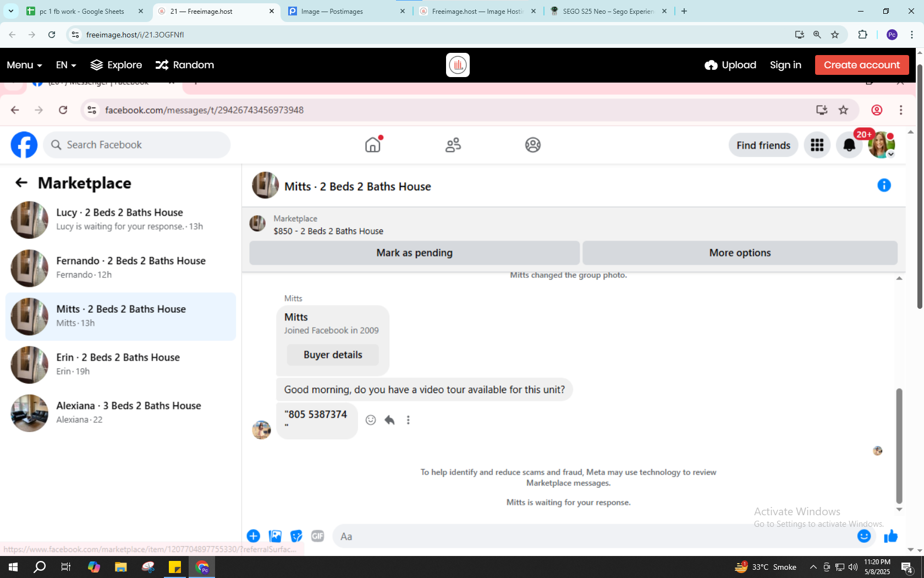The width and height of the screenshot is (924, 578).
Task: Open a Random image on Freeimage.host
Action: point(185,65)
